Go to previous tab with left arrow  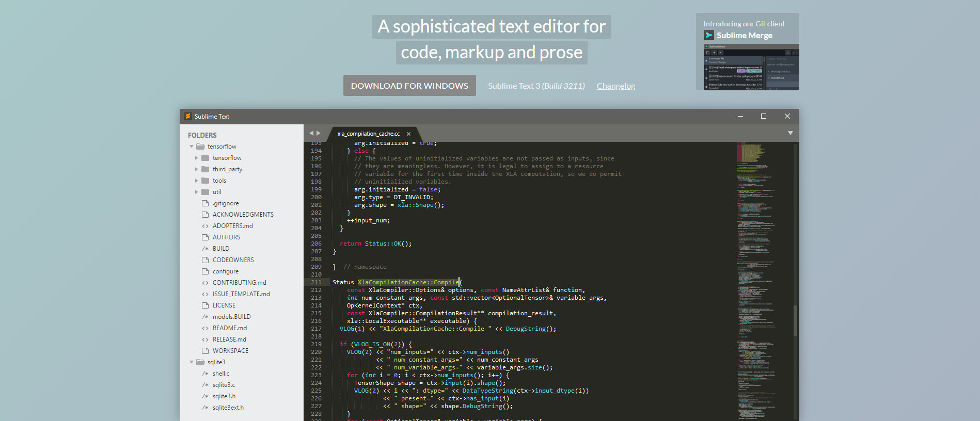(x=311, y=133)
